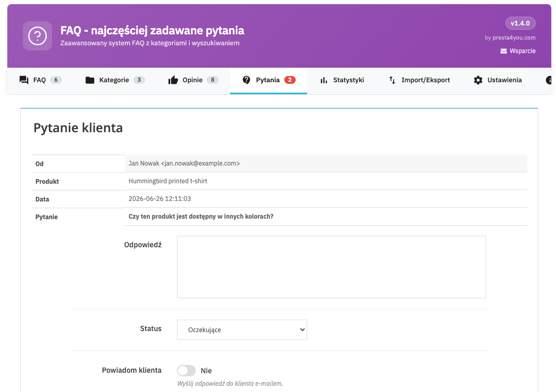The image size is (556, 392).
Task: Click the date value 2026-06-26 12:11:03
Action: coord(160,199)
